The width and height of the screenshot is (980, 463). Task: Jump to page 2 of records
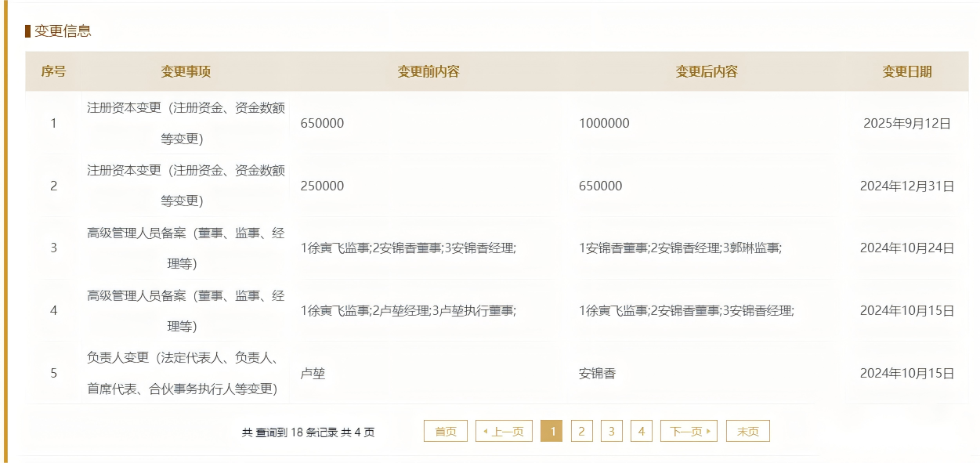click(581, 432)
